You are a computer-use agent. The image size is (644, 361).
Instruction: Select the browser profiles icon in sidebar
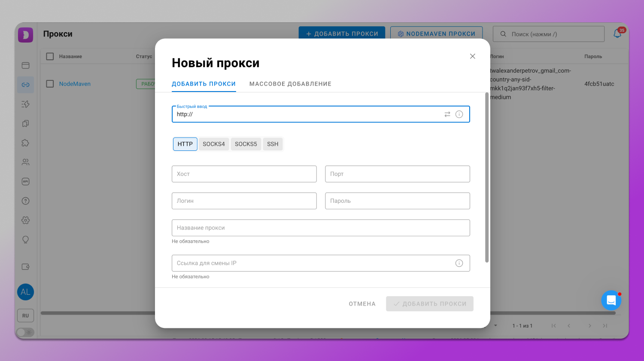[x=25, y=65]
